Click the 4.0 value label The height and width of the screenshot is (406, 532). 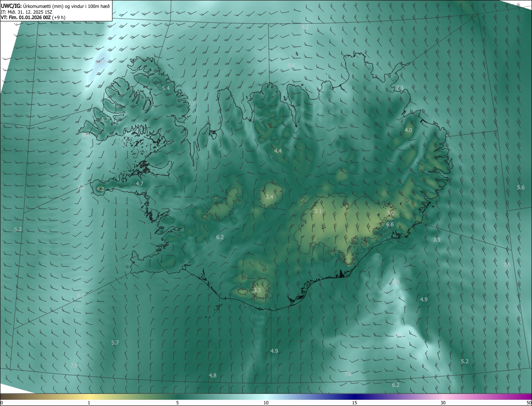point(408,130)
